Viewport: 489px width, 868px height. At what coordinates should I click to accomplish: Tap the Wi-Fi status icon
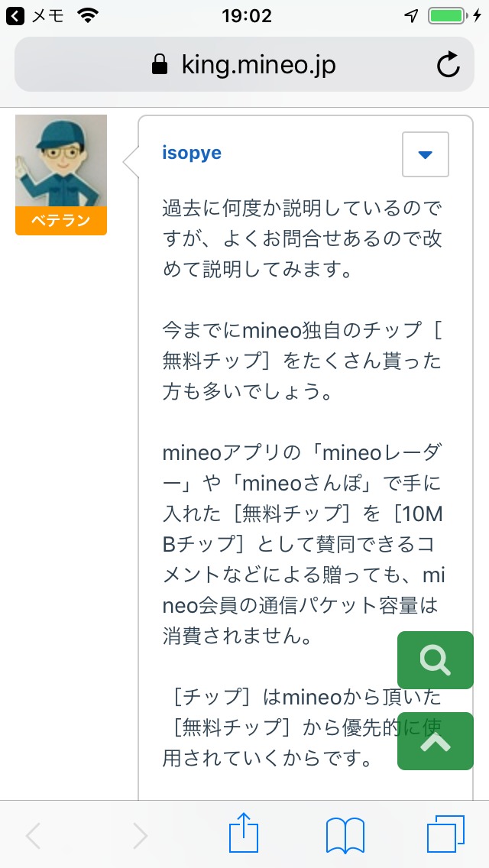coord(89,15)
